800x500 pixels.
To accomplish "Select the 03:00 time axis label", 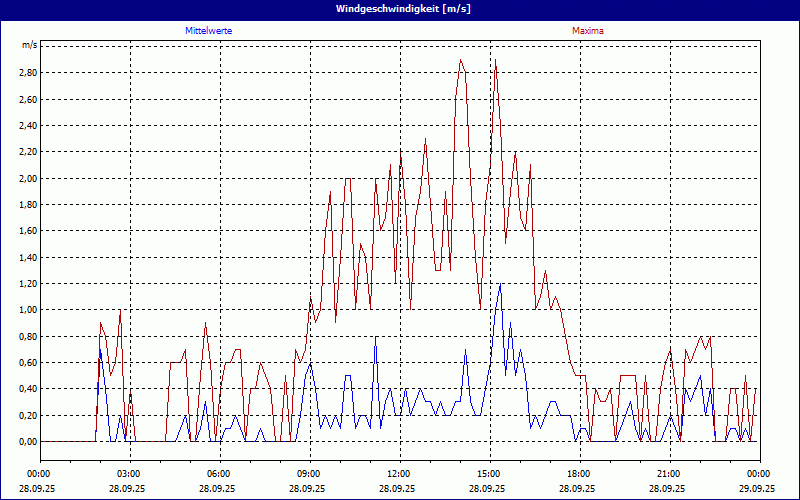I will [129, 473].
